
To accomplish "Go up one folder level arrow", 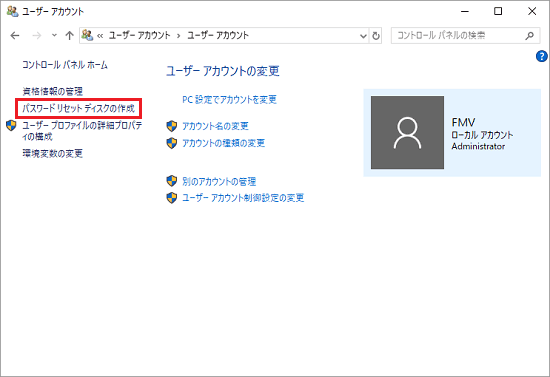I will pos(69,35).
